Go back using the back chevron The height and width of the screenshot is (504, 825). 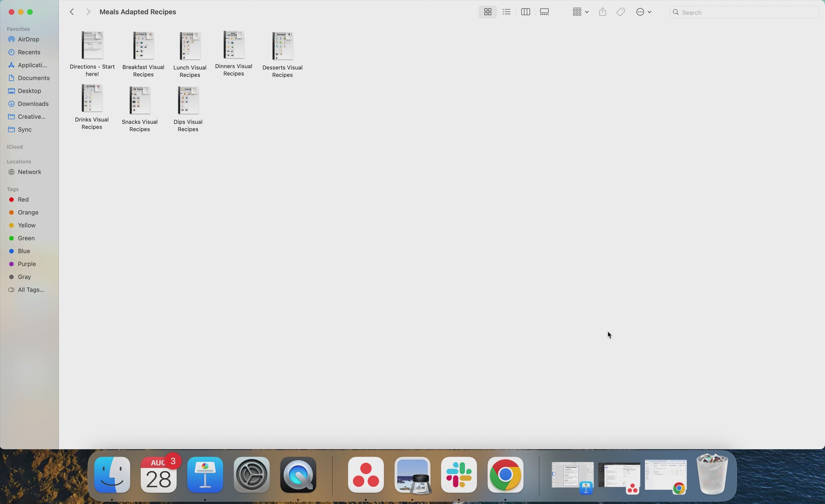[72, 12]
